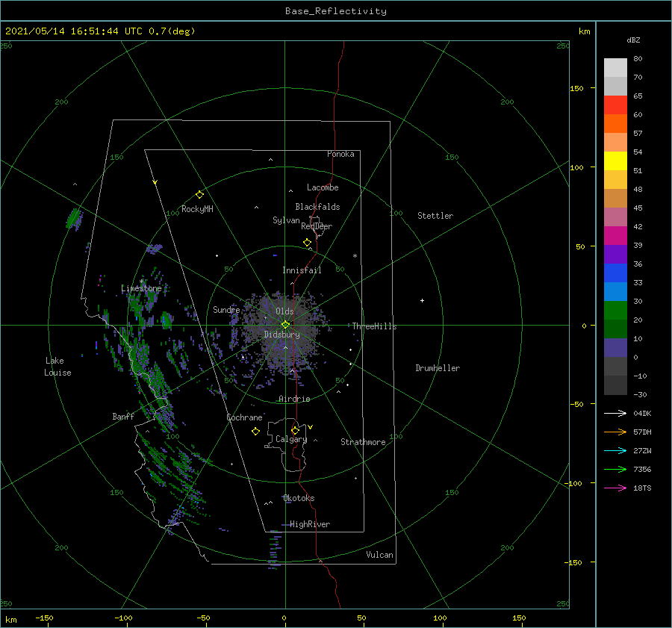Image resolution: width=672 pixels, height=628 pixels.
Task: Click the Blackfalds town label
Action: 317,207
